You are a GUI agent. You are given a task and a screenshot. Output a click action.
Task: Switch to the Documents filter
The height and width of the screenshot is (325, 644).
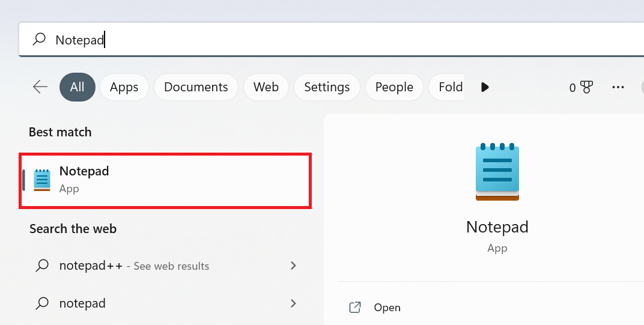[196, 87]
